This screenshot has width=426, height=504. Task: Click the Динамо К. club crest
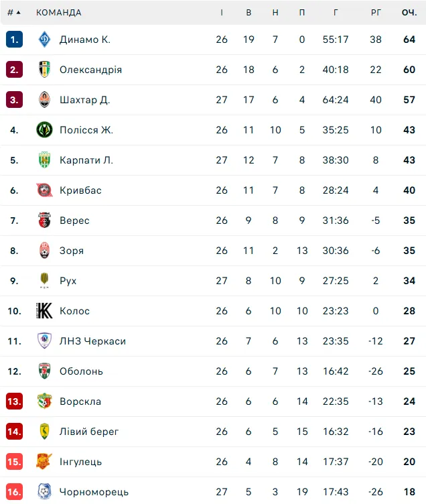click(x=44, y=40)
